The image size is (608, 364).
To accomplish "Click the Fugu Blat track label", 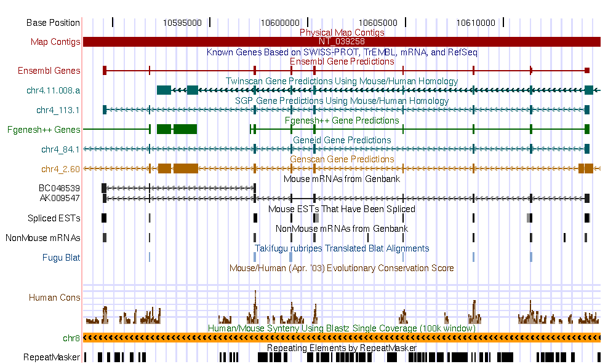I will click(x=62, y=257).
